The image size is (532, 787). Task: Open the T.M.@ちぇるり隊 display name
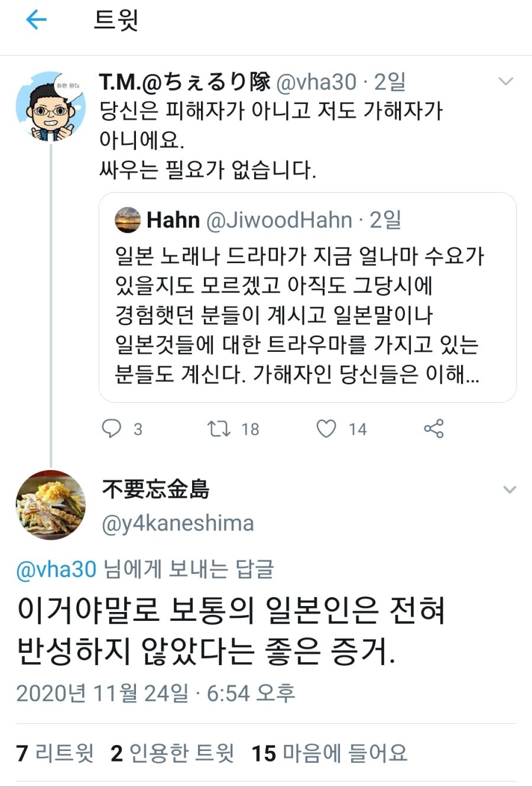tap(184, 82)
